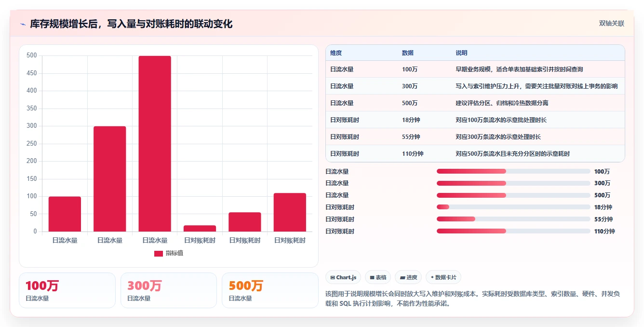Screen dimensions: 644x327
Task: Open the 300万 日流水量 data card
Action: (169, 290)
